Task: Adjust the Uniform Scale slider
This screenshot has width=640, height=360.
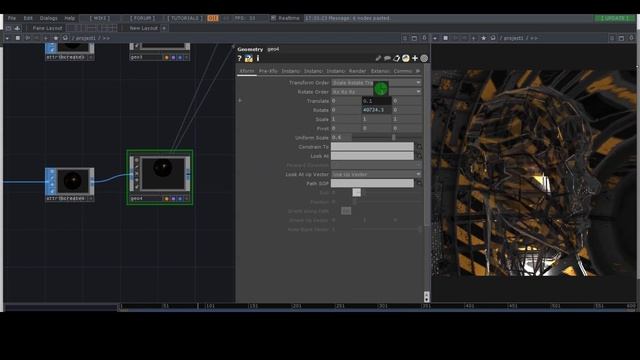Action: point(386,138)
